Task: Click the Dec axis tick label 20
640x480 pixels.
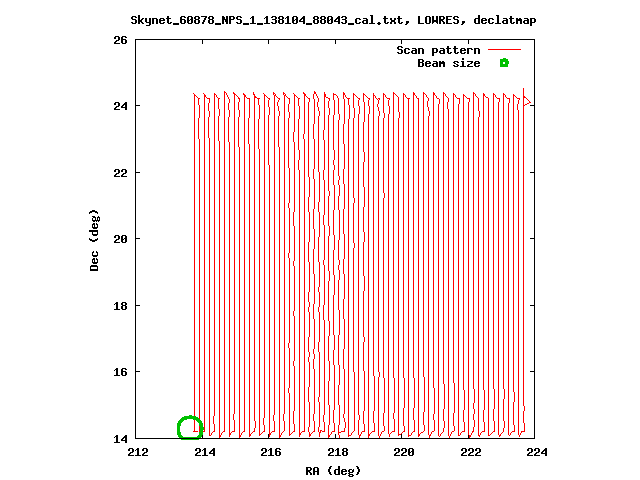Action: pyautogui.click(x=120, y=239)
